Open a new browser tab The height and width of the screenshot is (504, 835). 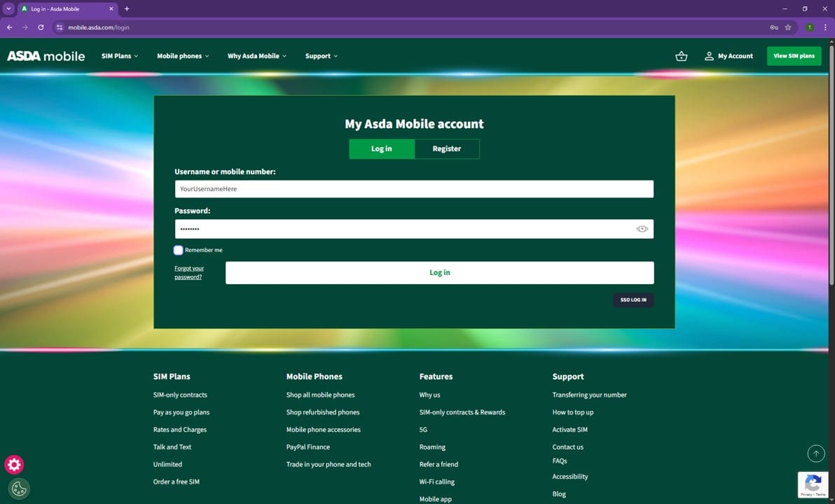[127, 8]
